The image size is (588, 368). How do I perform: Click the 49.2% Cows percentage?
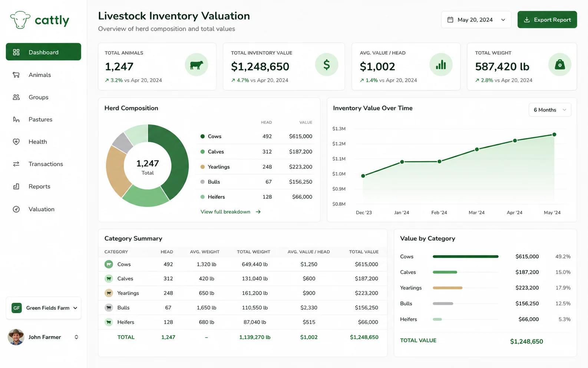tap(563, 257)
